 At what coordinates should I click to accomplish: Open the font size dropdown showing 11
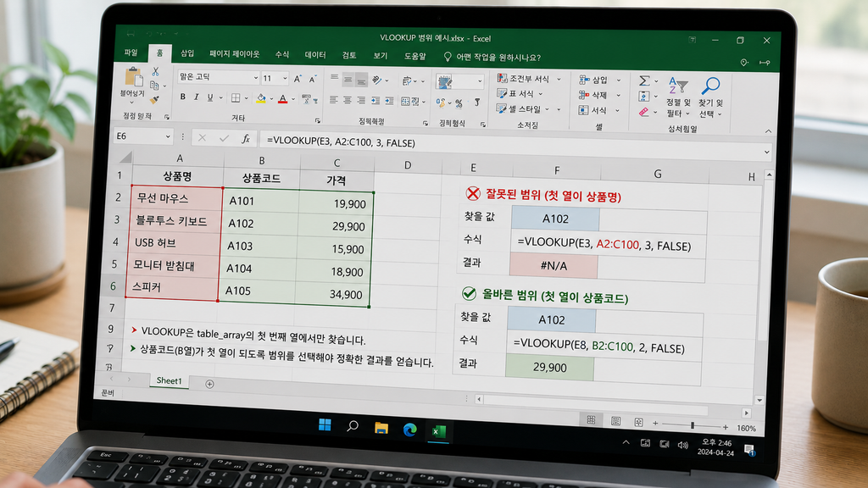coord(285,79)
